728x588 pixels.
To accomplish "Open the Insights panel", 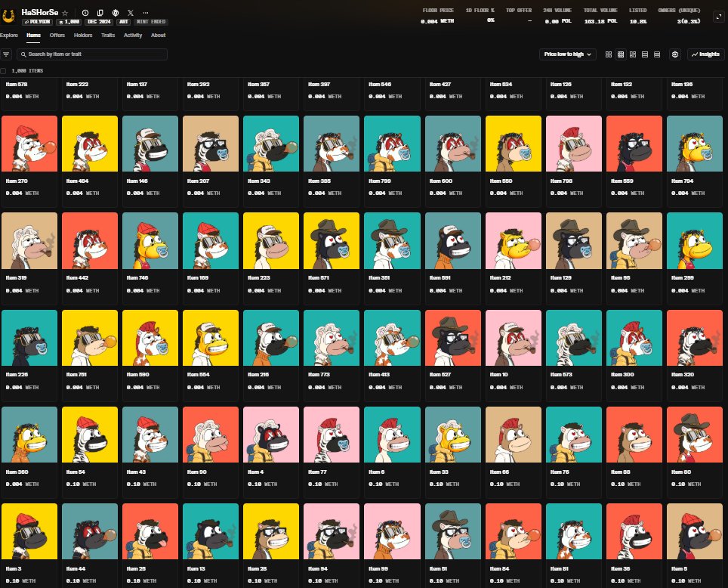I will tap(705, 54).
